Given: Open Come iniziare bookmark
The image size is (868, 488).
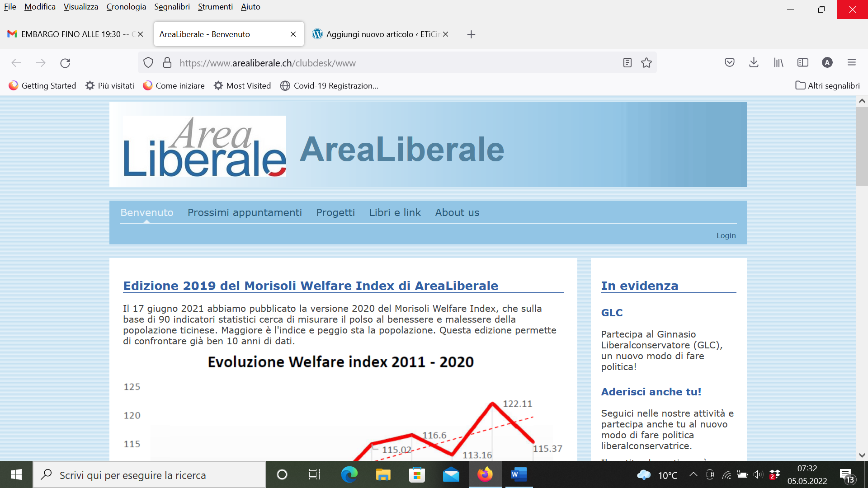Looking at the screenshot, I should pyautogui.click(x=174, y=86).
